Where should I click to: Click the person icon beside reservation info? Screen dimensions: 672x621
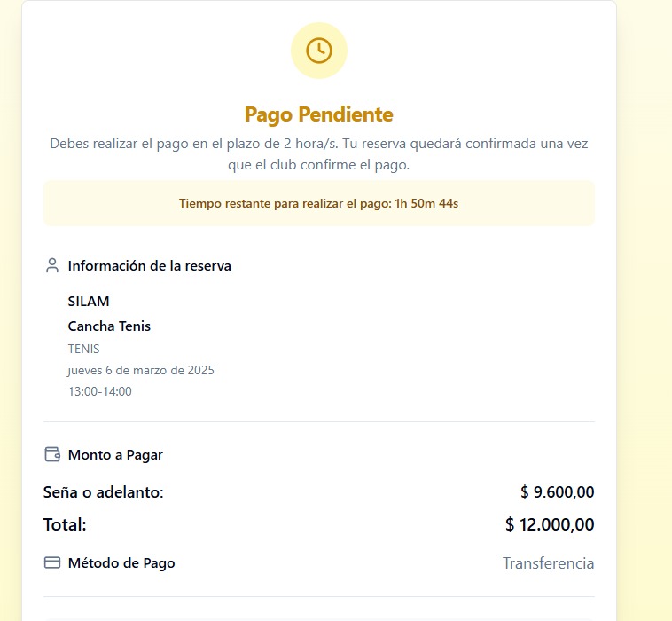tap(52, 265)
